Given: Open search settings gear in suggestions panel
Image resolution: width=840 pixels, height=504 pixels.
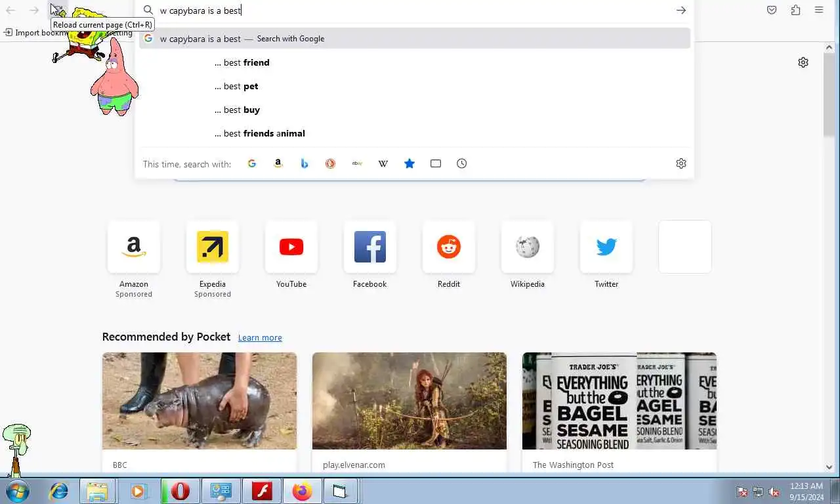Looking at the screenshot, I should tap(681, 163).
